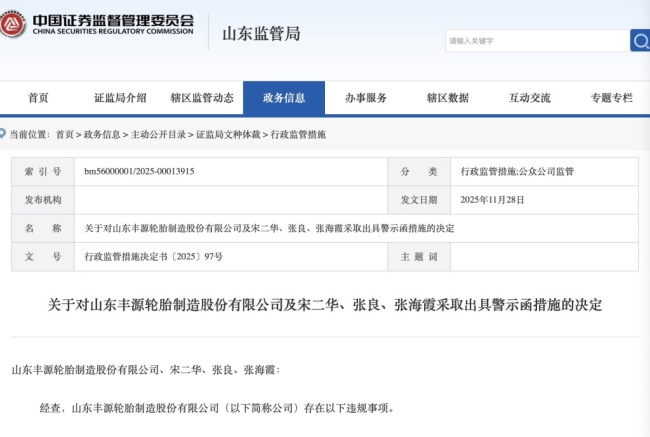Open the 辖区数据 navigation item

click(448, 98)
